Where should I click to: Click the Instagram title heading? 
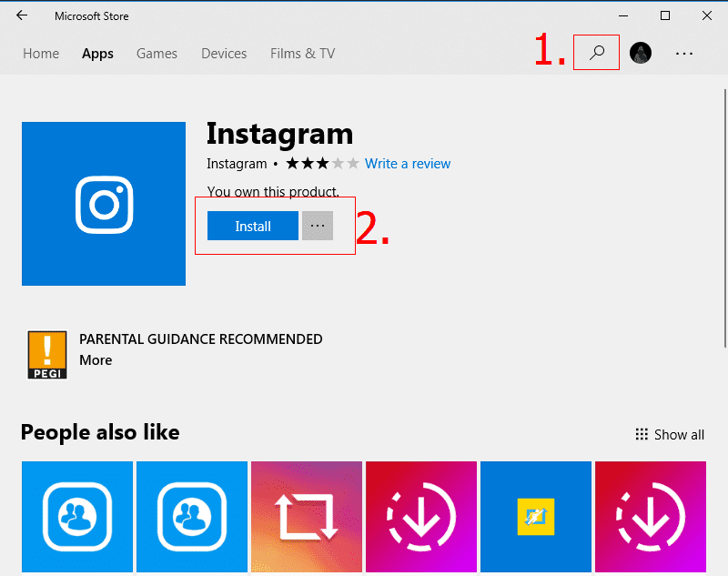[x=279, y=134]
